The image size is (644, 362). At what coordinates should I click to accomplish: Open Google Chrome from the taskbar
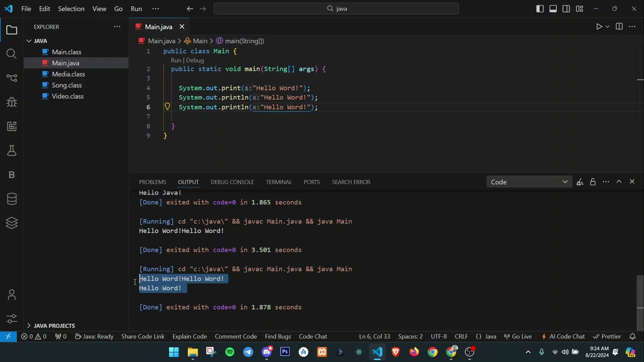coord(433,352)
